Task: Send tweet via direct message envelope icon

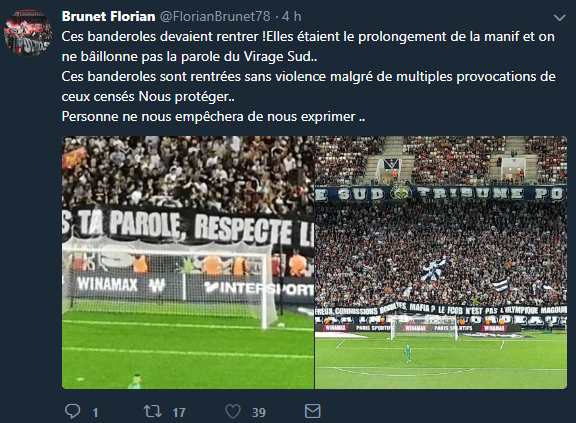Action: pyautogui.click(x=313, y=411)
